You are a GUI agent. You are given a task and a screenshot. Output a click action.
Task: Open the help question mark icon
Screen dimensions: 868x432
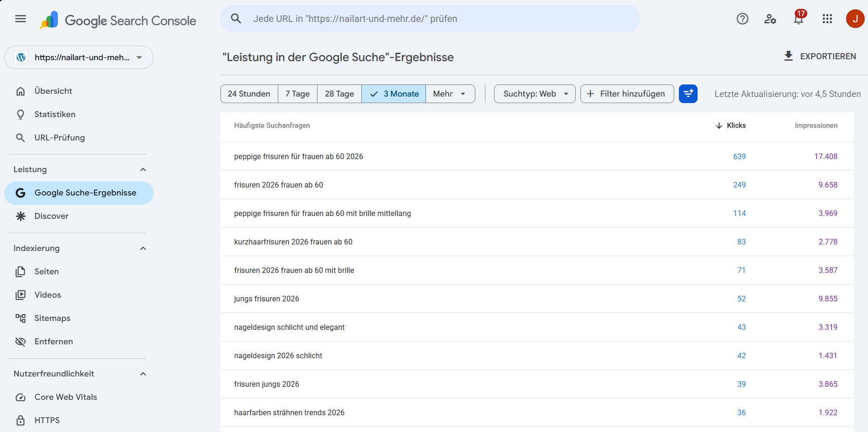click(x=742, y=19)
